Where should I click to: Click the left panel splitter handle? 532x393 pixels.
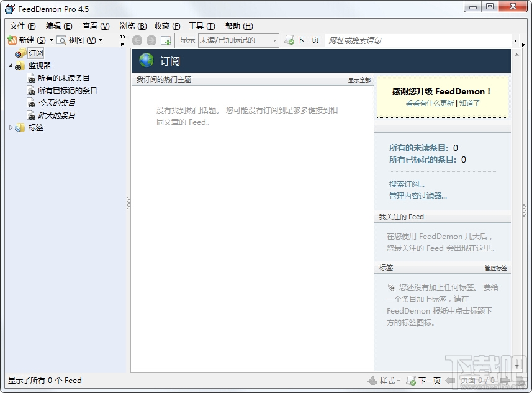(128, 203)
